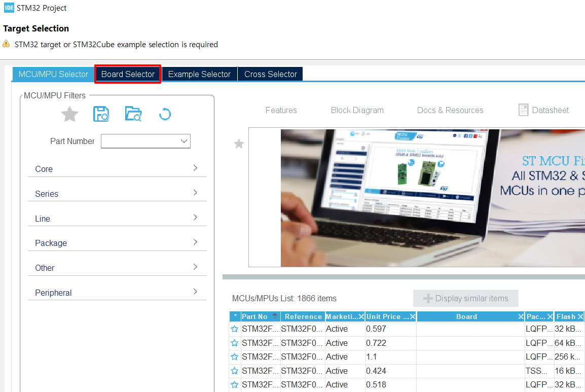Click the star column header
This screenshot has height=392, width=585.
pyautogui.click(x=235, y=316)
